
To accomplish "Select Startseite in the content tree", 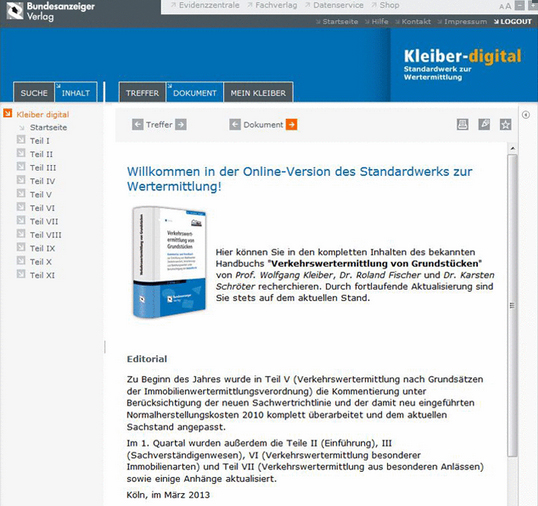I will pyautogui.click(x=48, y=127).
